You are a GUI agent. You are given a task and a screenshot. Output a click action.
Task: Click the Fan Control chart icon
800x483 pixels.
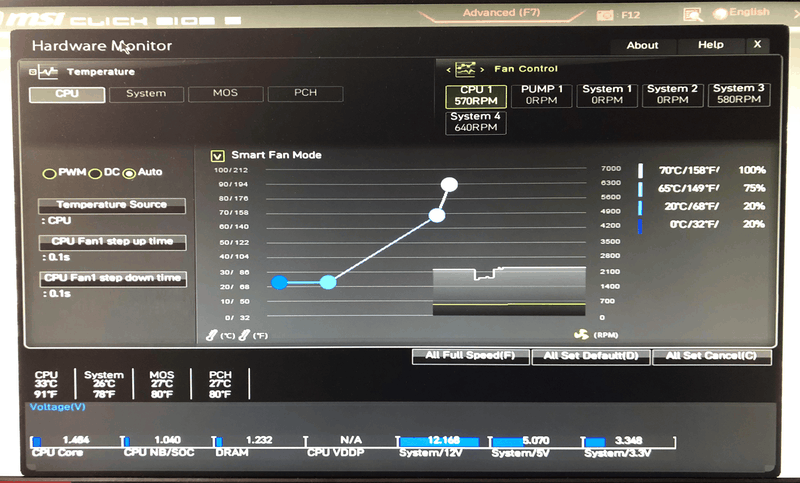[x=465, y=69]
